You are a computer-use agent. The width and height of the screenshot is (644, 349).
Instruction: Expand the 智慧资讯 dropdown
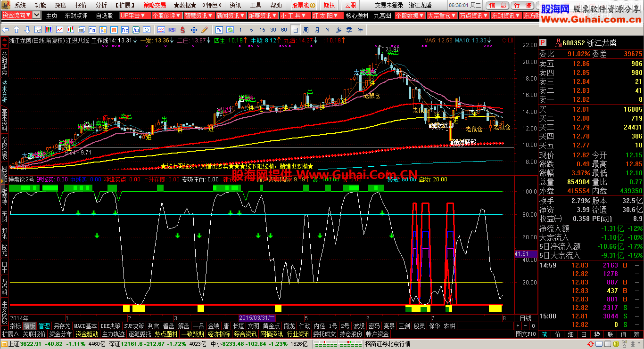point(199,16)
